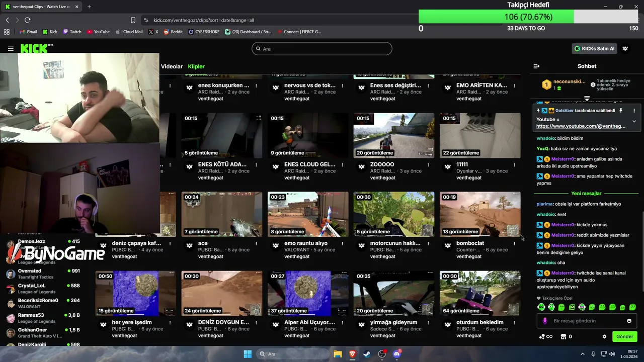Image resolution: width=644 pixels, height=362 pixels.
Task: Click venthegoat avatar next to ace clip
Action: point(189,245)
